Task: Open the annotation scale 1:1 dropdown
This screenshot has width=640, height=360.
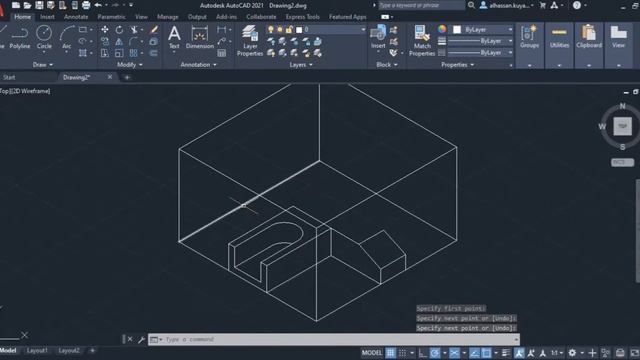Action: [x=557, y=353]
